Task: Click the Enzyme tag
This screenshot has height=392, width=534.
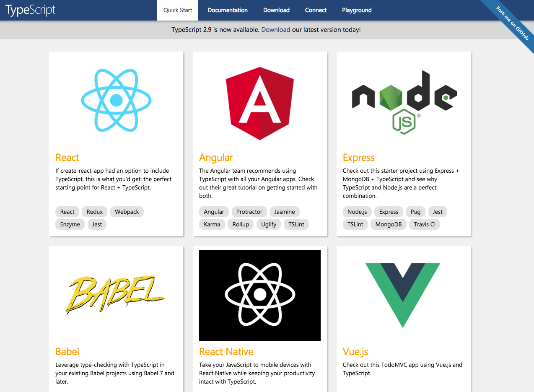Action: (70, 224)
